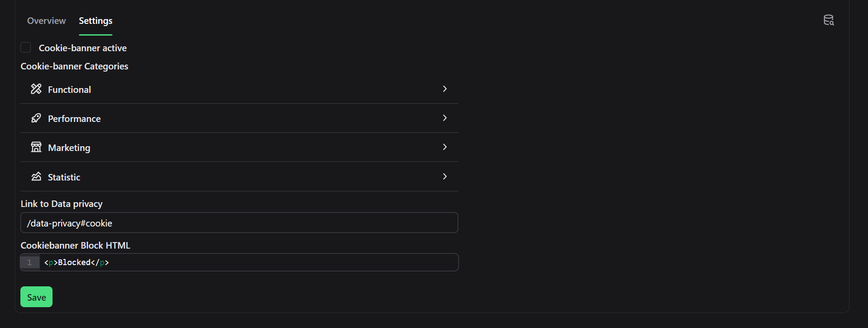Click the Functional category tools icon
The image size is (868, 328).
tap(36, 89)
